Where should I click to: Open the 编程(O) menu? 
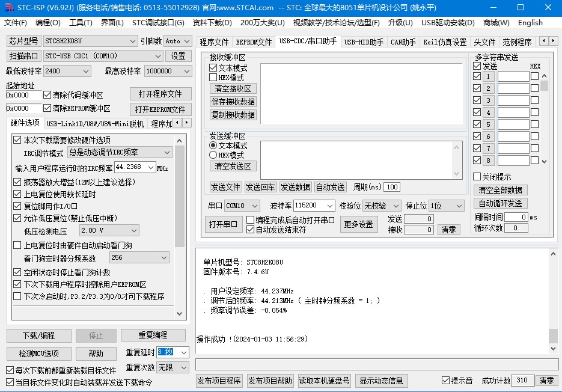(48, 23)
